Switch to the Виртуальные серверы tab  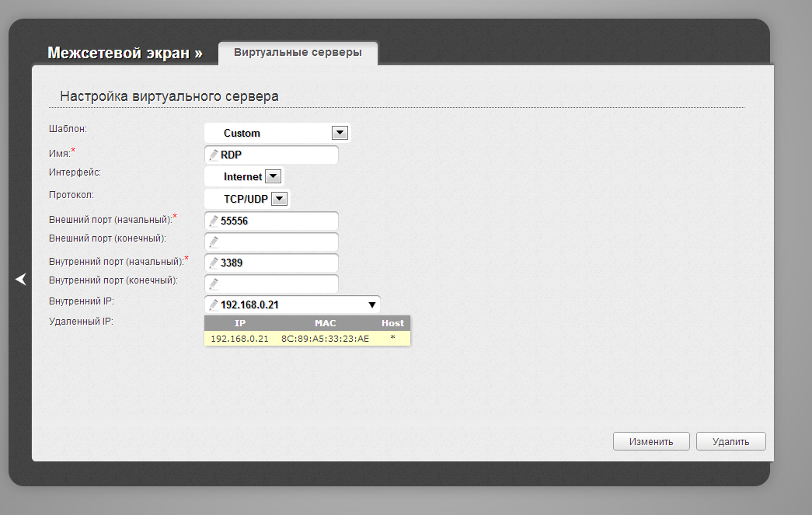(298, 53)
